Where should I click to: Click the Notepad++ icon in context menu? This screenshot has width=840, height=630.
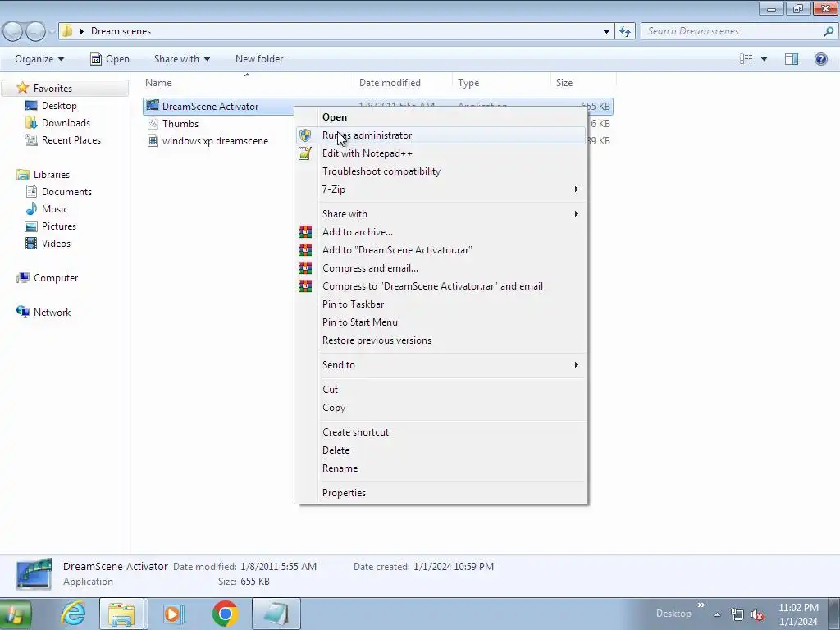pos(305,153)
